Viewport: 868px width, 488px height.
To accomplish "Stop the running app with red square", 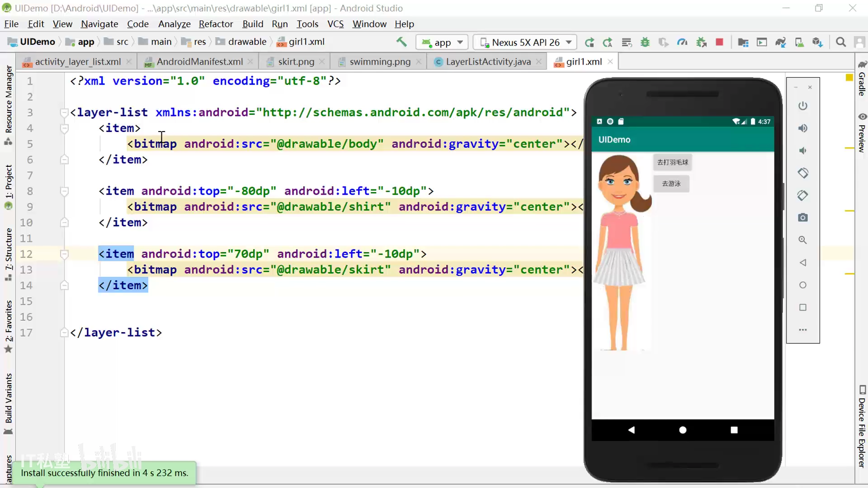I will (x=719, y=42).
